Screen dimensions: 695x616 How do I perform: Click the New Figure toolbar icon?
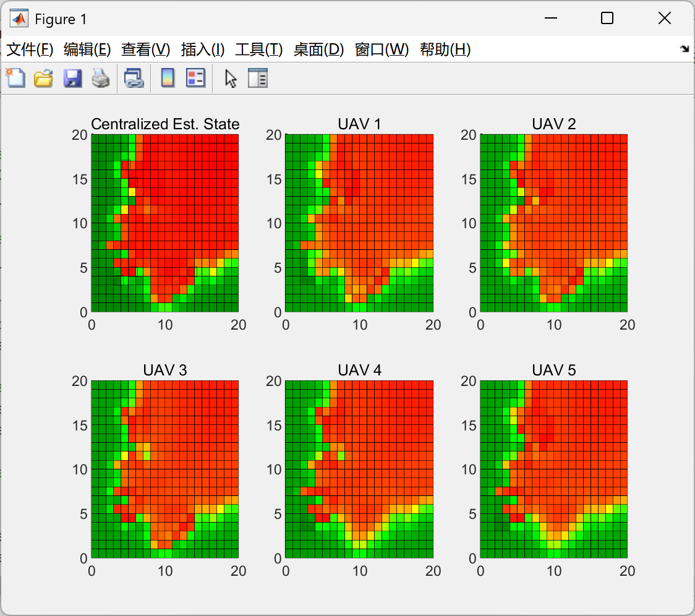tap(16, 79)
